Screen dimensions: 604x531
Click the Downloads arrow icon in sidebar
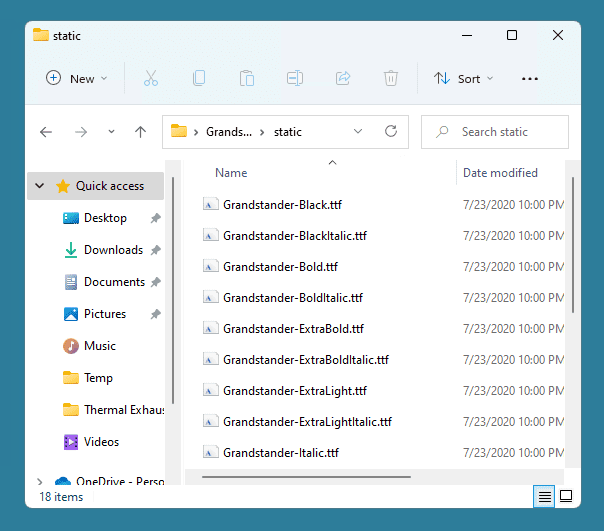[x=71, y=250]
